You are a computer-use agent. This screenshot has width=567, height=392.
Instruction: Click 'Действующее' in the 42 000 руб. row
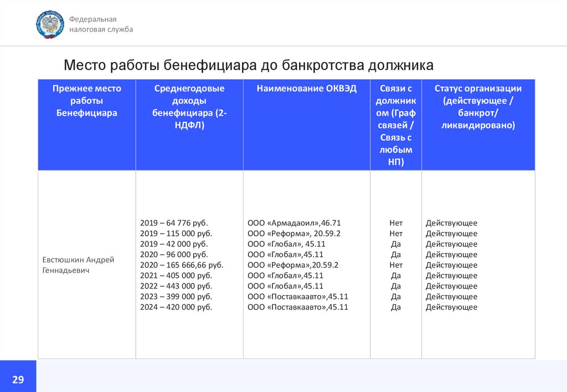(x=451, y=244)
